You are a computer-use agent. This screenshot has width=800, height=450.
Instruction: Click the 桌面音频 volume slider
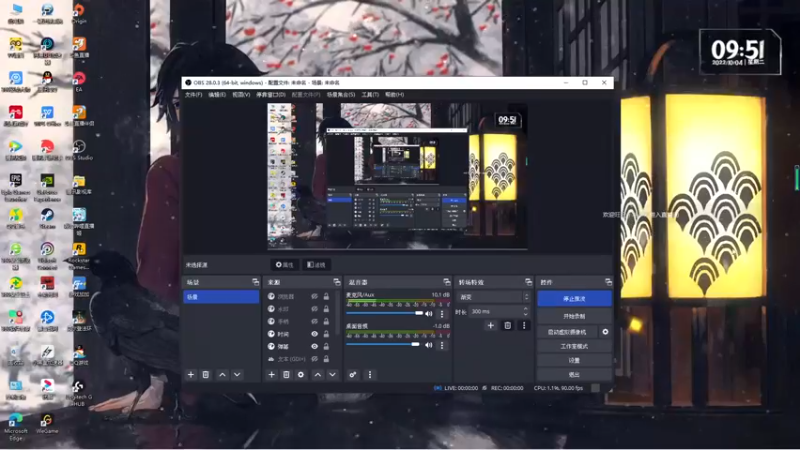383,344
